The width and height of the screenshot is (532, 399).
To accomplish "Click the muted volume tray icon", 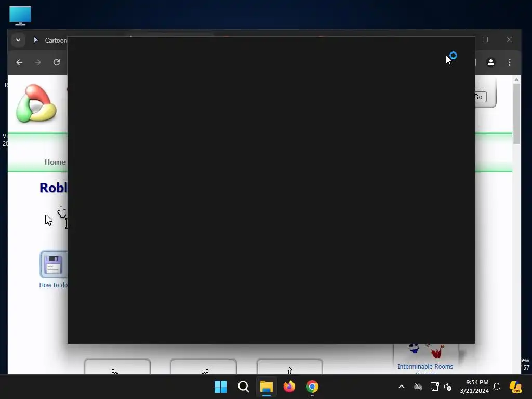I will coord(448,387).
